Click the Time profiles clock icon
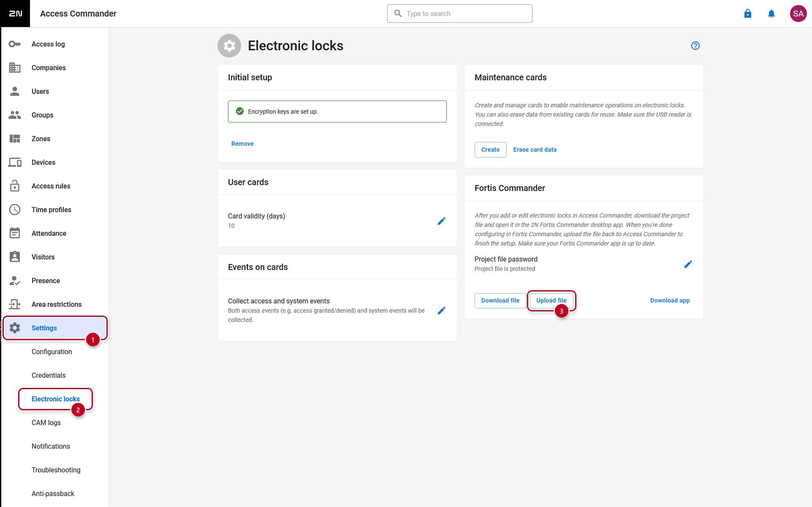 pyautogui.click(x=15, y=210)
